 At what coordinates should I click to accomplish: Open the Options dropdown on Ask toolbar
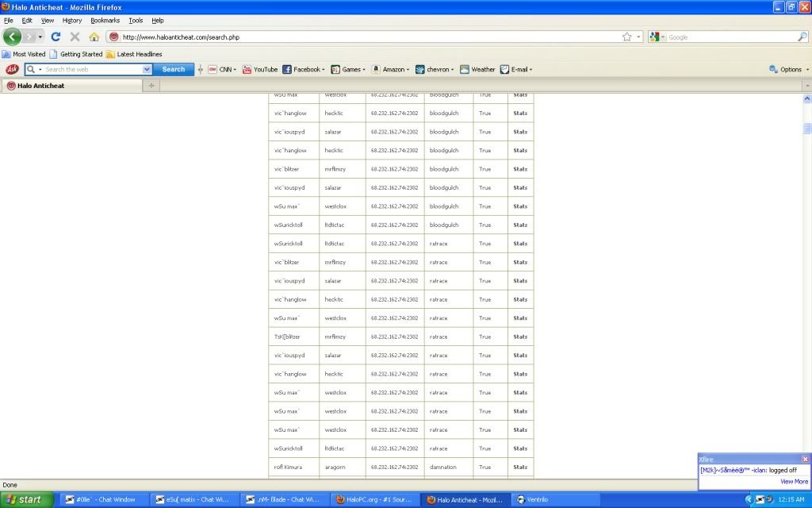click(789, 69)
